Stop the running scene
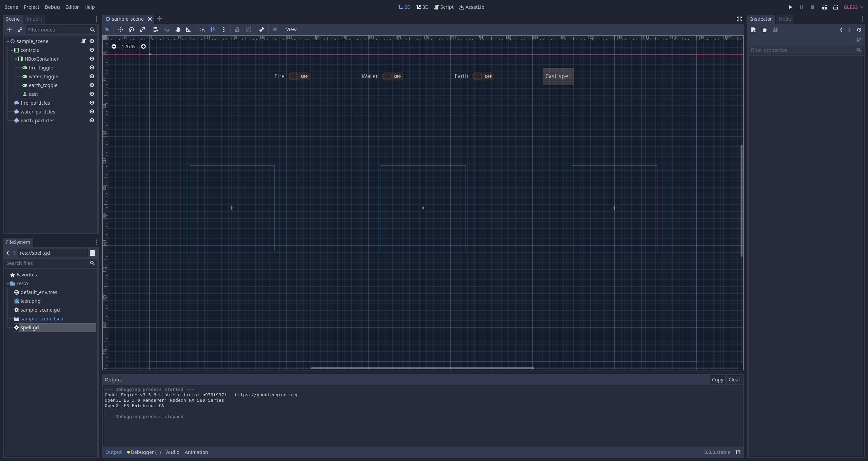868x461 pixels. pyautogui.click(x=812, y=7)
